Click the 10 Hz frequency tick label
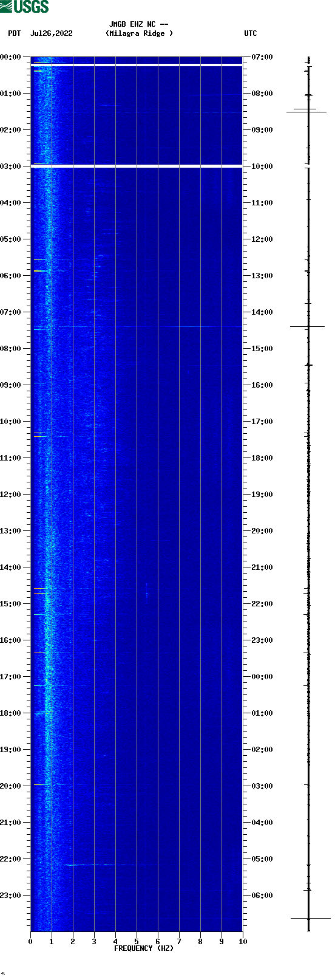Image resolution: width=335 pixels, height=980 pixels. pyautogui.click(x=243, y=942)
